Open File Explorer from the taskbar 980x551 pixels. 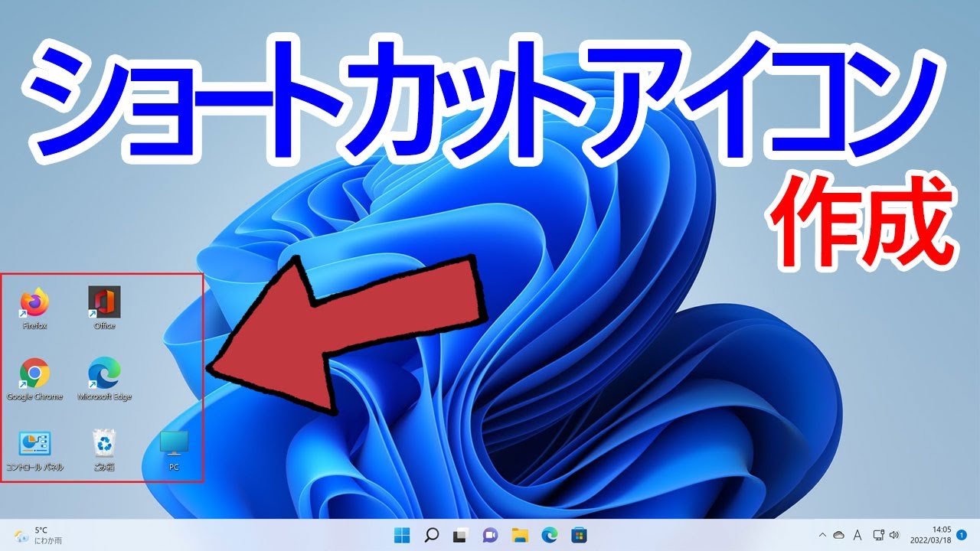518,537
